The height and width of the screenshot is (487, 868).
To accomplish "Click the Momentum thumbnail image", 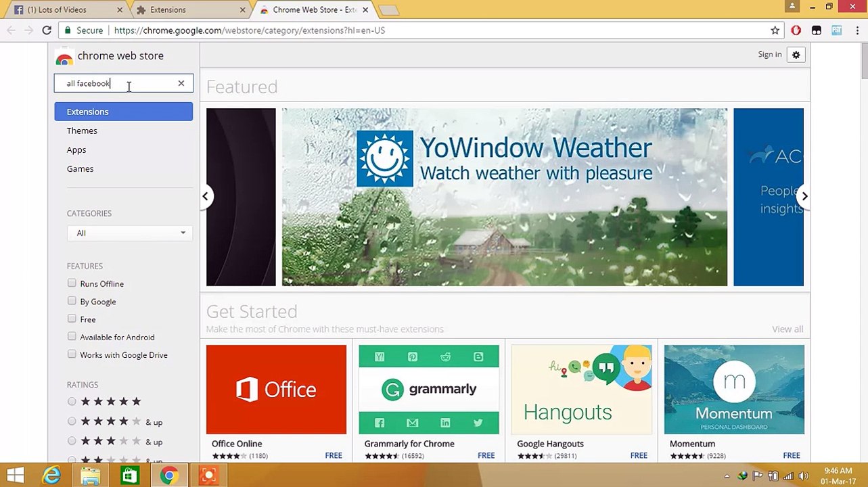I will 734,390.
